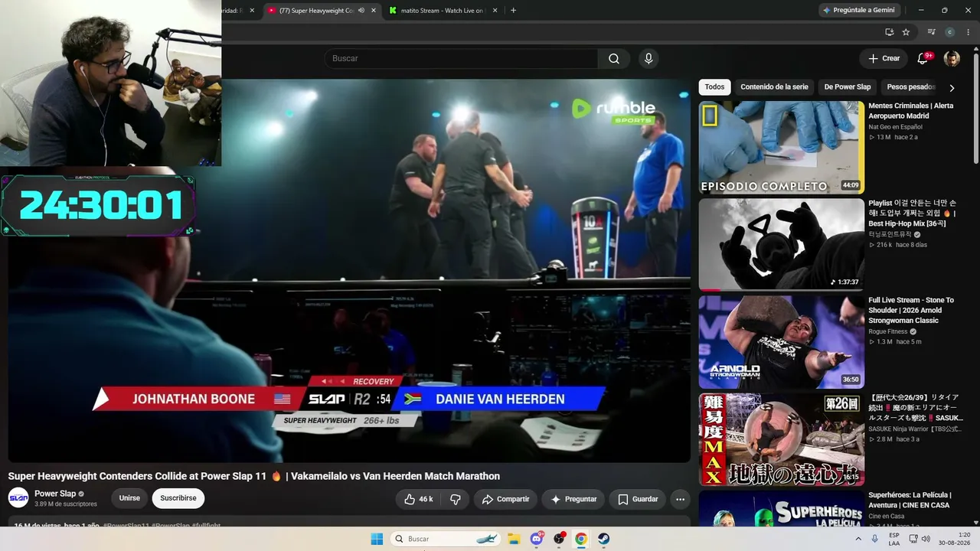Select the Pesos pesados chip

pyautogui.click(x=910, y=87)
